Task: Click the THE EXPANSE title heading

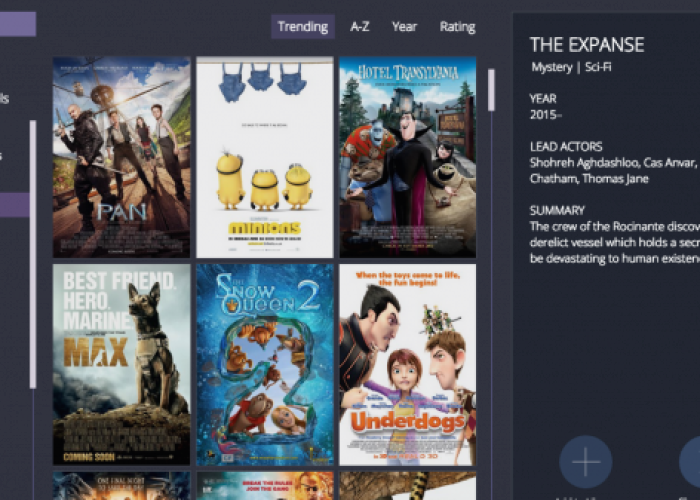Action: [587, 45]
